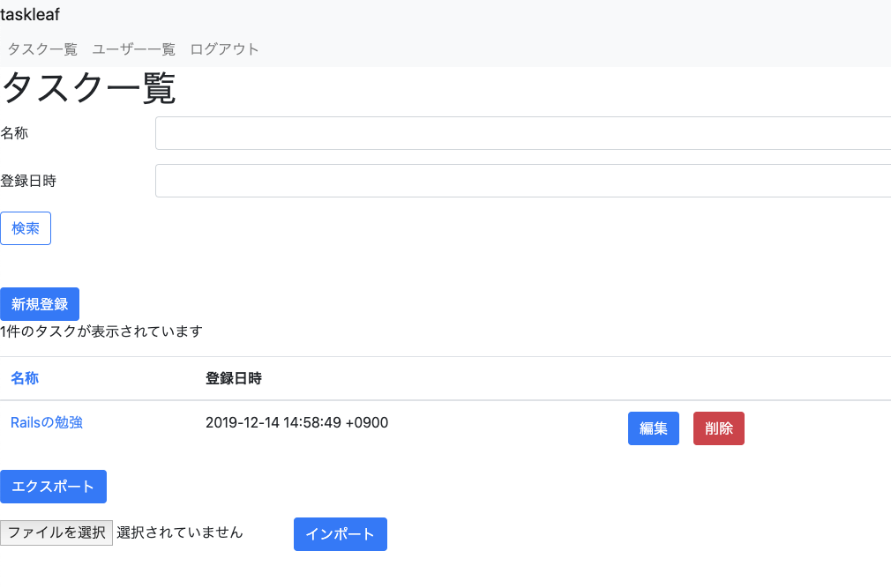Image resolution: width=891 pixels, height=588 pixels.
Task: Open the Railsの勉強 task details
Action: pos(46,422)
